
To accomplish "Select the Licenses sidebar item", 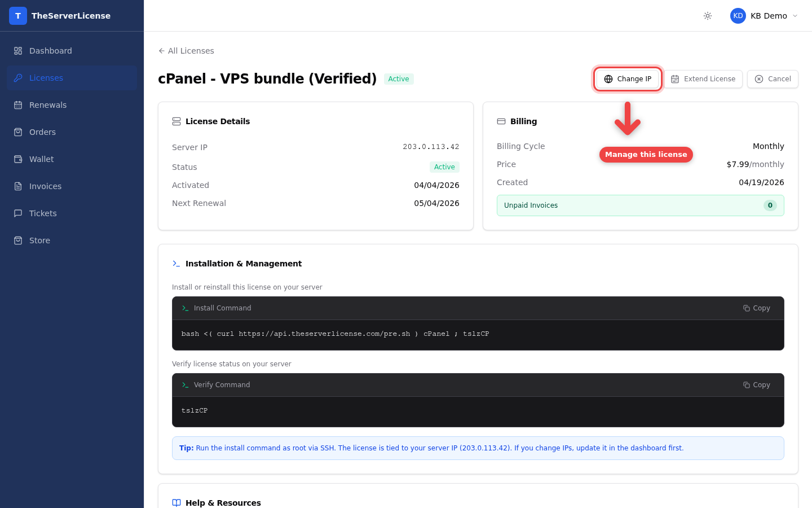I will 72,78.
